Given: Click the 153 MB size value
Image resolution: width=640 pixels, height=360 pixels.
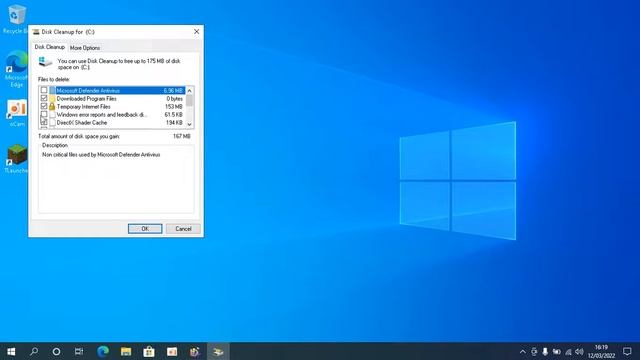Looking at the screenshot, I should coord(173,107).
